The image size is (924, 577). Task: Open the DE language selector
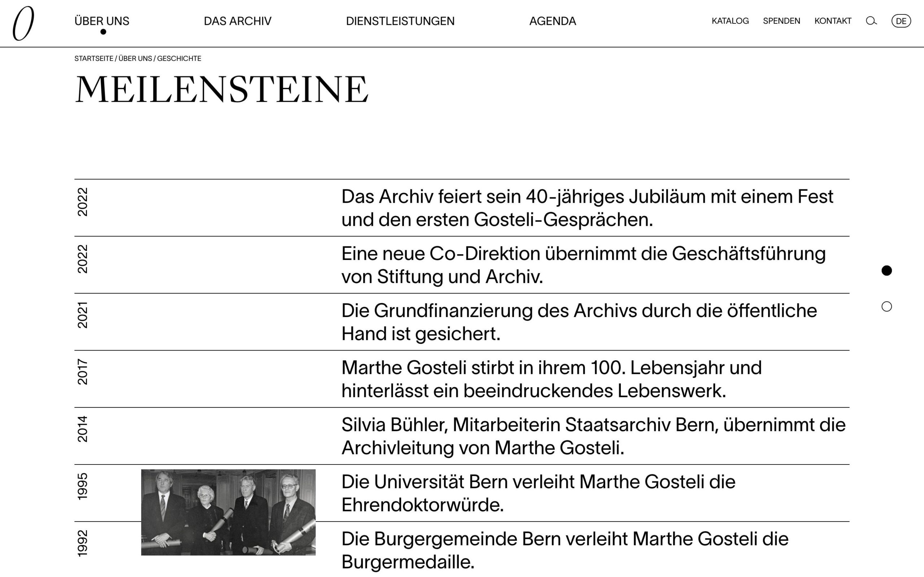pos(901,21)
